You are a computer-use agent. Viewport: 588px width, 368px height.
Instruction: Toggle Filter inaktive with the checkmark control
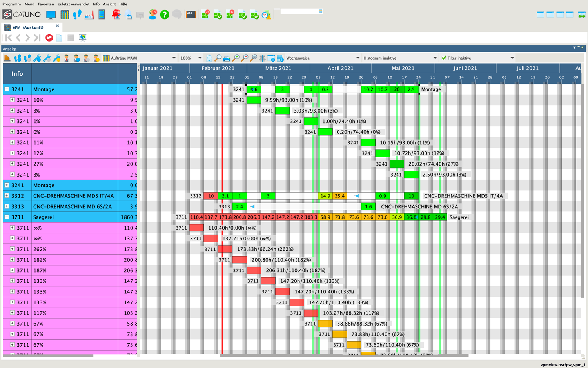tap(443, 58)
